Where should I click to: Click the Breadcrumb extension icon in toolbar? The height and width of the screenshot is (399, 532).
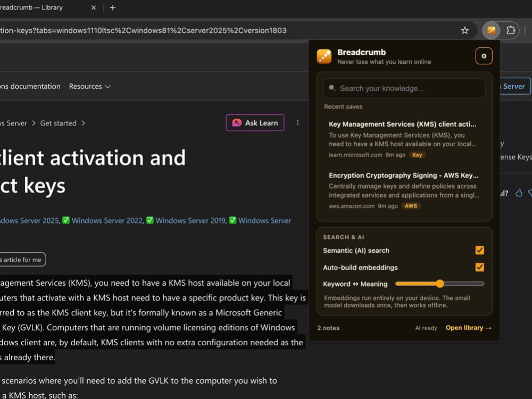coord(491,30)
